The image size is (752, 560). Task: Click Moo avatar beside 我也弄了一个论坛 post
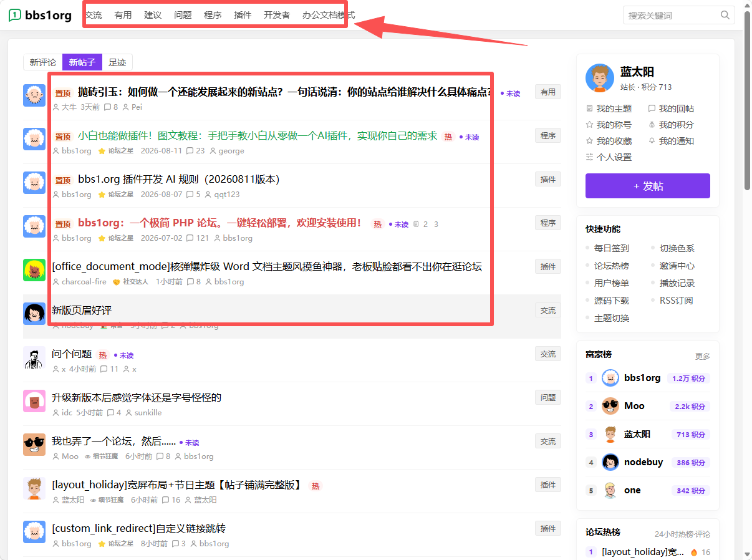34,445
